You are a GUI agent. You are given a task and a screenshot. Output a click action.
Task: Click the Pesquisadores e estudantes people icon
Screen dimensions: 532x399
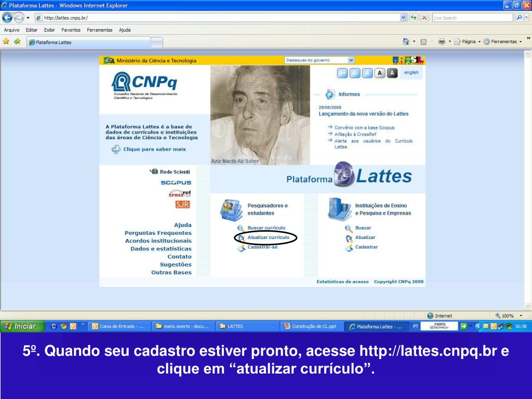tap(231, 210)
